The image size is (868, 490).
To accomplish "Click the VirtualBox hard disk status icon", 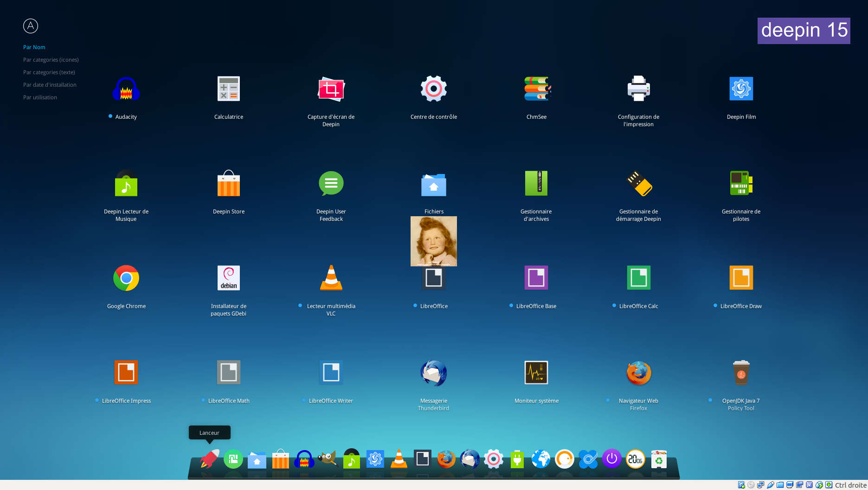I will point(741,485).
